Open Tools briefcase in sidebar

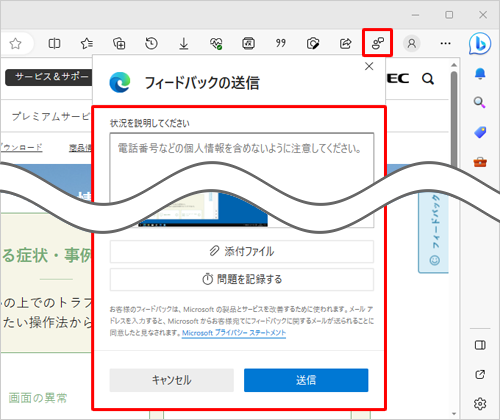[x=480, y=162]
